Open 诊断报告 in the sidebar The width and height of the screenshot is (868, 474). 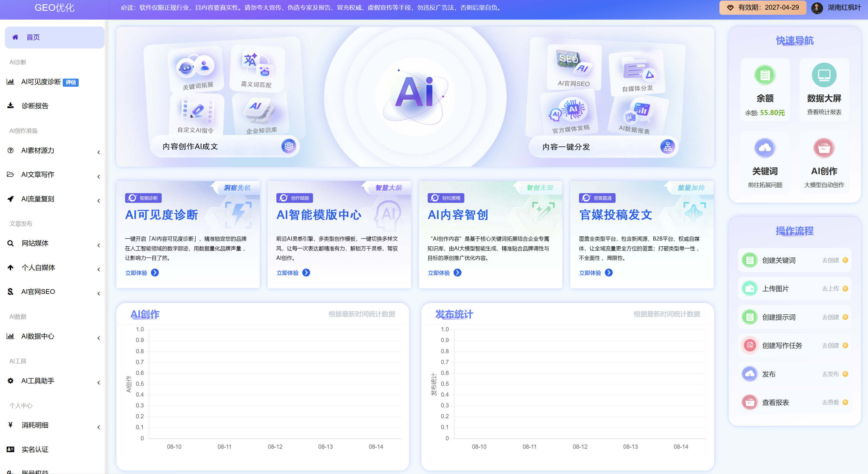(55, 106)
